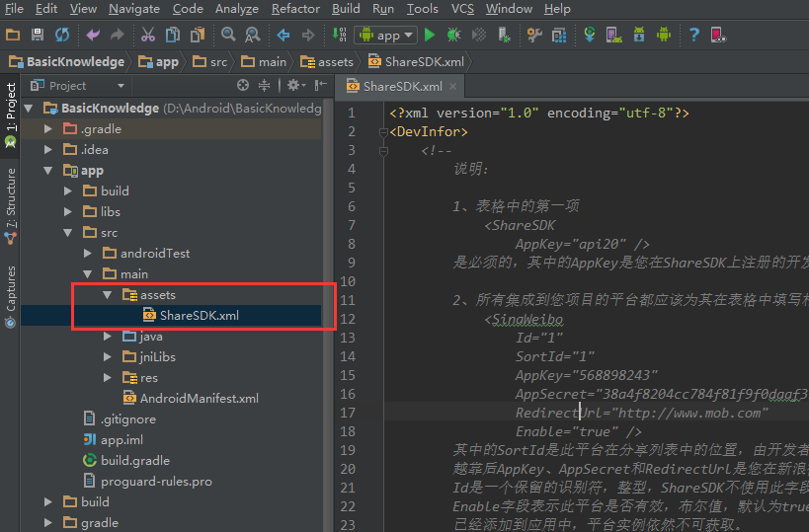Click the Save All toolbar icon
The image size is (809, 532).
click(38, 36)
